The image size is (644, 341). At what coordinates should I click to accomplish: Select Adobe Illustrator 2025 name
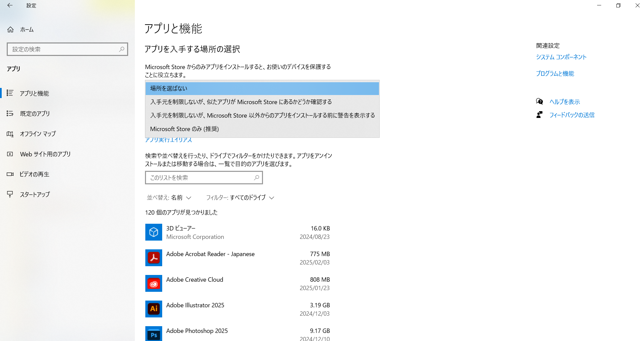tap(195, 305)
